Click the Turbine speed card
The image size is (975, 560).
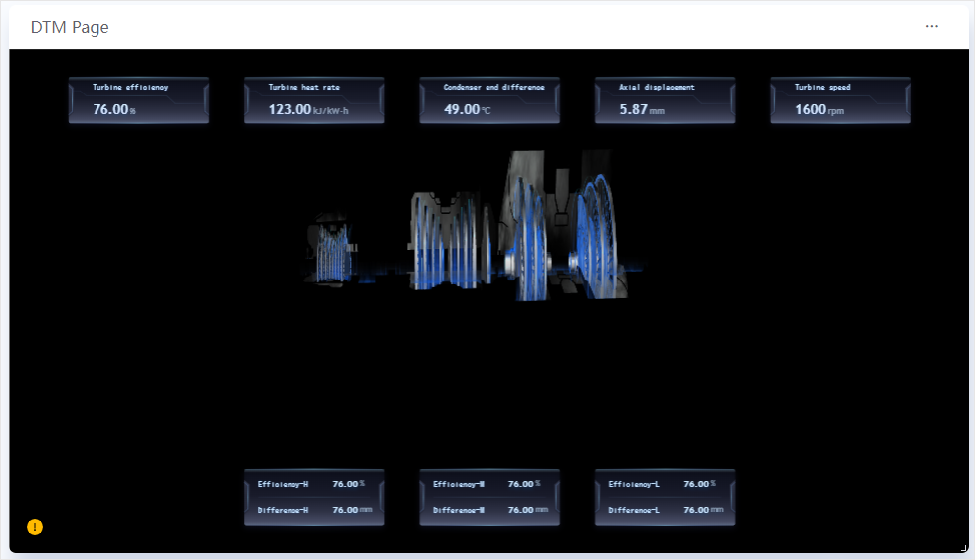840,100
